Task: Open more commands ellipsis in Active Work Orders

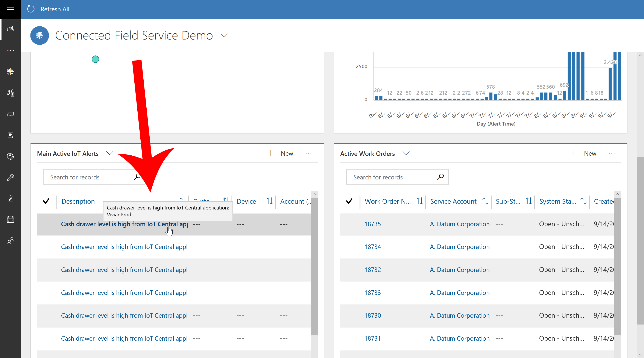Action: point(612,153)
